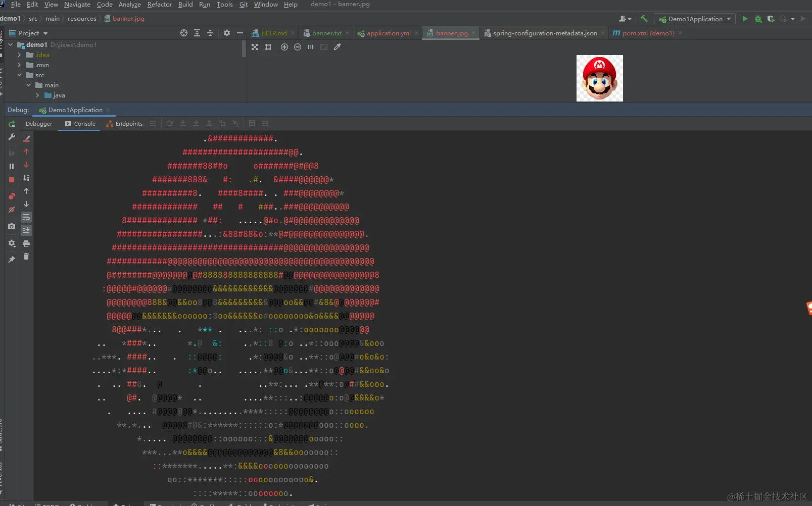Close the HELP.md editor tab
The width and height of the screenshot is (812, 506).
click(293, 33)
